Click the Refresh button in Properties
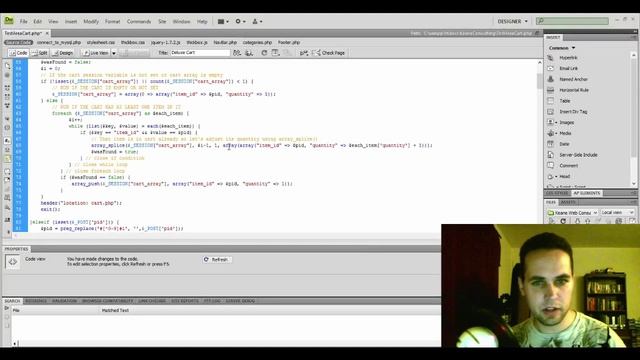The height and width of the screenshot is (360, 640). coord(217,260)
